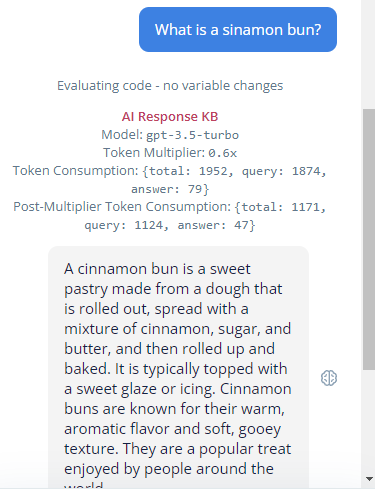Click the 'Token Consumption:' label
The height and width of the screenshot is (493, 375).
[x=75, y=171]
